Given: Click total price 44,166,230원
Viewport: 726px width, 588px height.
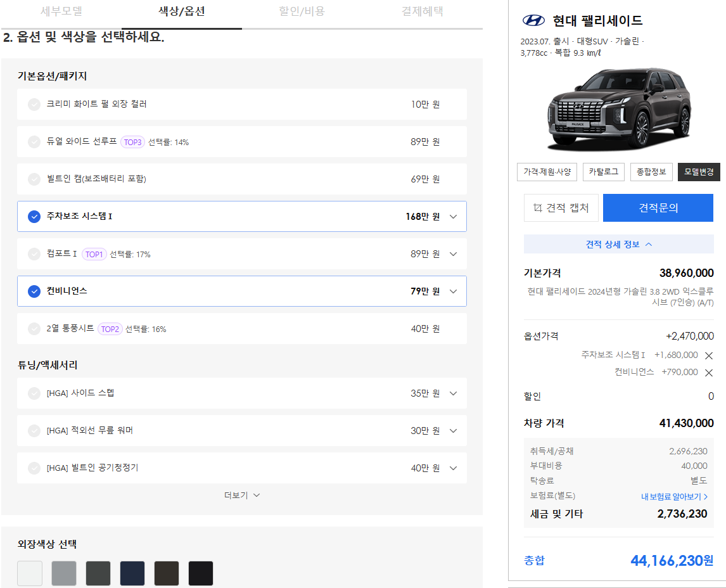Looking at the screenshot, I should click(672, 561).
